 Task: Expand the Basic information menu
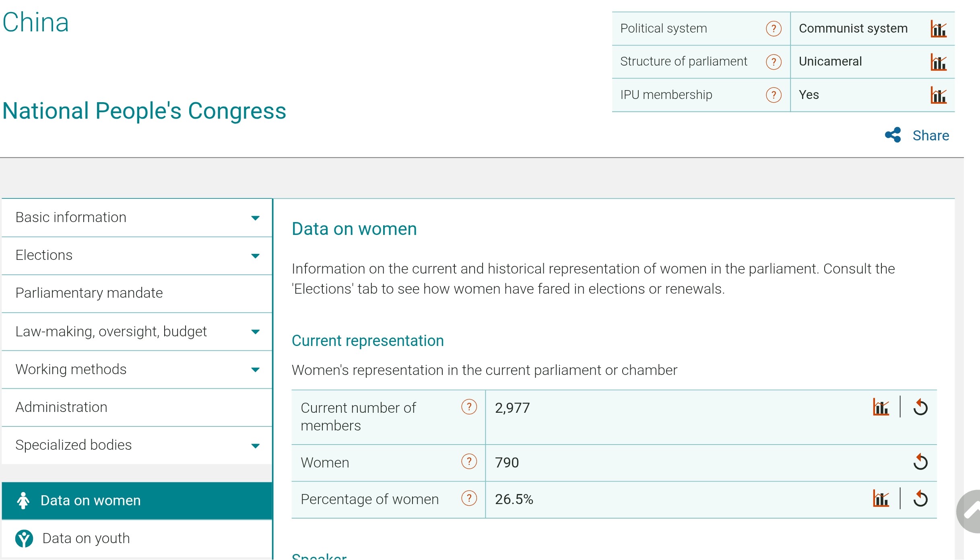(x=255, y=218)
